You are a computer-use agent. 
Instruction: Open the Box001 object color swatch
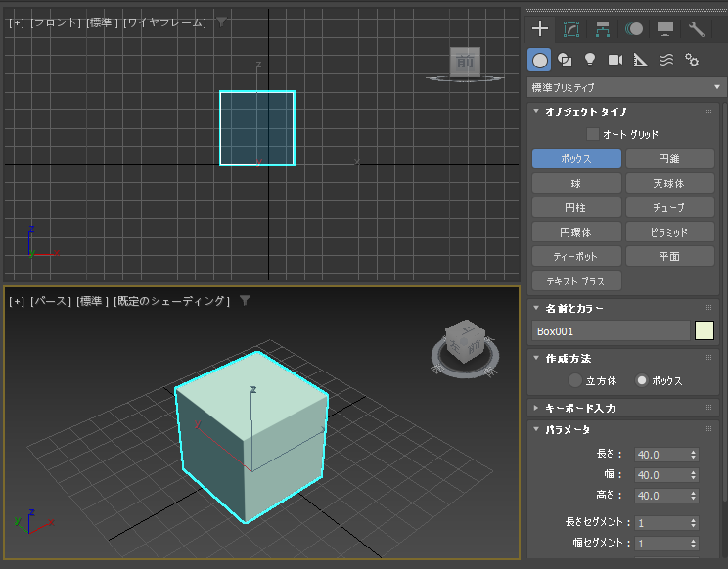pyautogui.click(x=705, y=331)
